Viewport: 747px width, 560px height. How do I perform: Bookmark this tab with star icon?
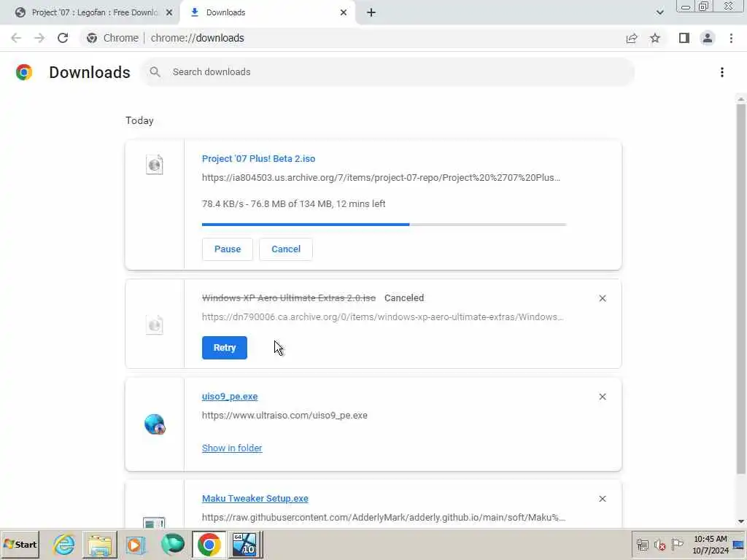click(x=655, y=38)
